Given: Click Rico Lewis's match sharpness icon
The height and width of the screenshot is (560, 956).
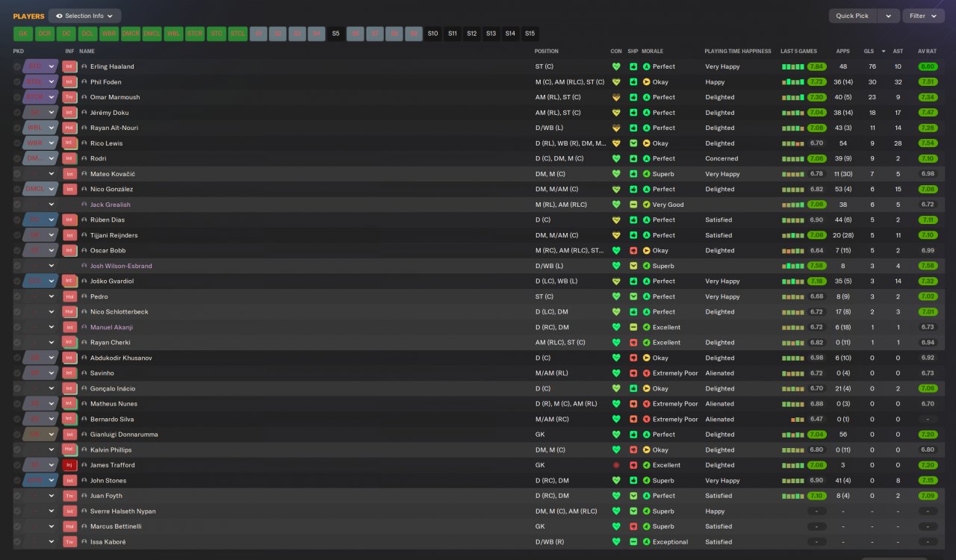Looking at the screenshot, I should (x=633, y=143).
